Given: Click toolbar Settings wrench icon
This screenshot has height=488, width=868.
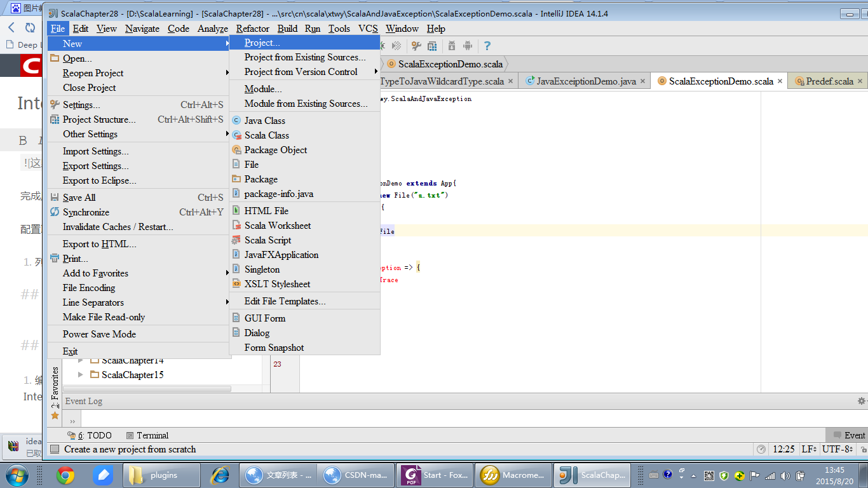Looking at the screenshot, I should (x=416, y=46).
